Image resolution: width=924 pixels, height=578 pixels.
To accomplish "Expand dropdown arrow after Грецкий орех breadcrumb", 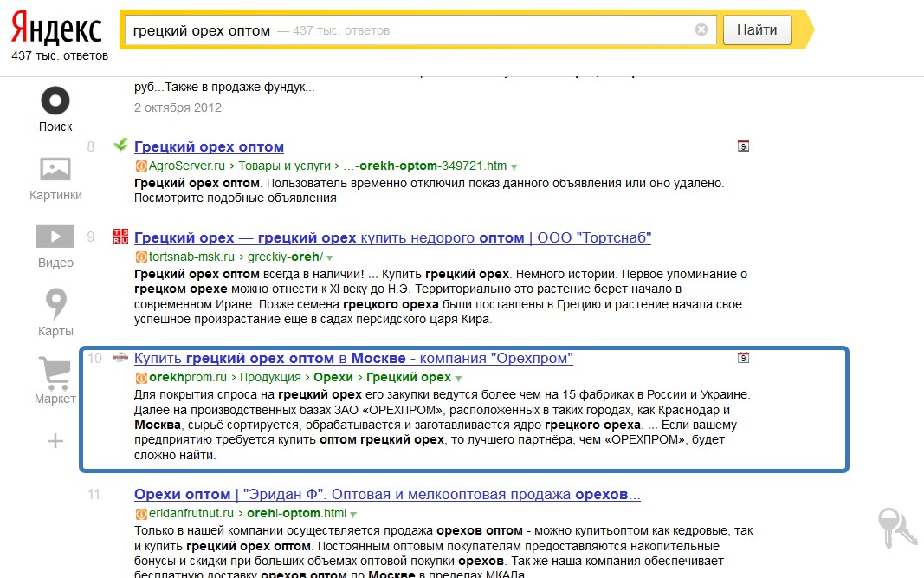I will [458, 378].
